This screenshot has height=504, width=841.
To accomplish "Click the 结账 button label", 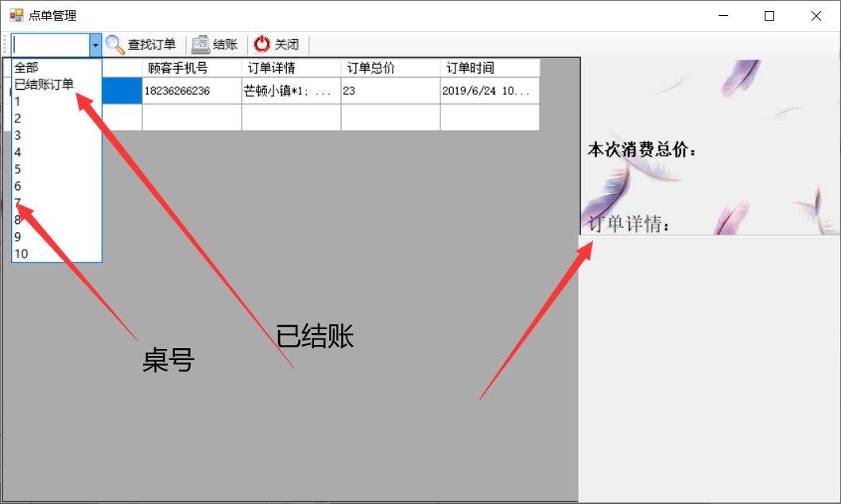I will tap(225, 45).
